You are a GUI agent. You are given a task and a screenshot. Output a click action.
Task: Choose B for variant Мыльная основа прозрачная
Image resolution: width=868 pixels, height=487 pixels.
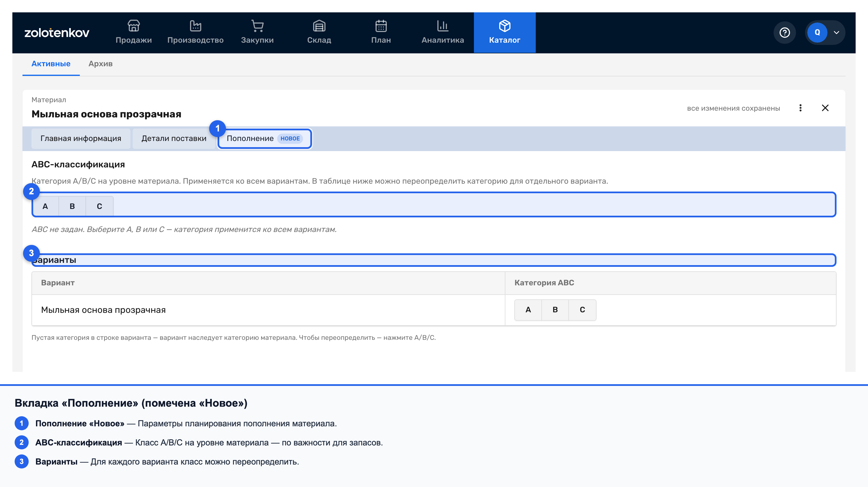point(555,310)
